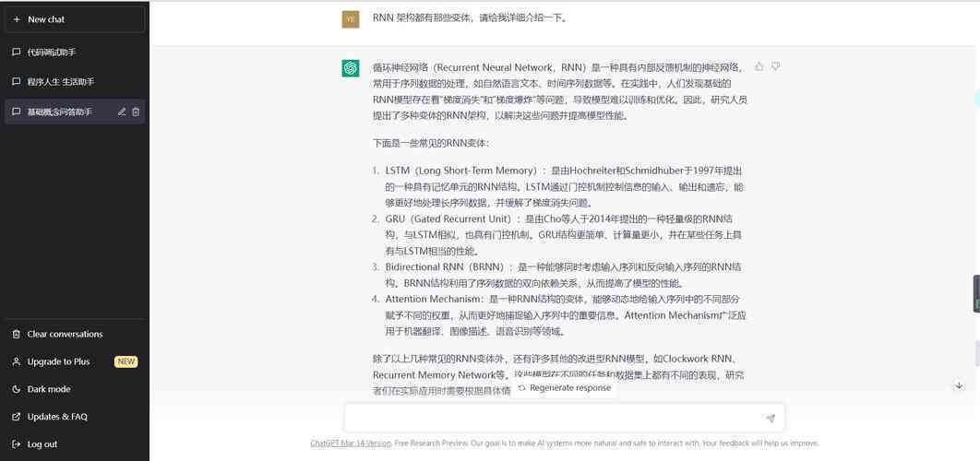
Task: Click trash icon beside Clear conversations
Action: (x=17, y=334)
